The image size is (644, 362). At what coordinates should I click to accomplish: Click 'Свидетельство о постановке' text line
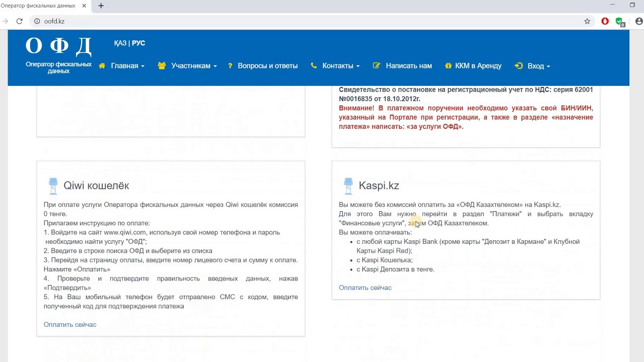point(466,89)
